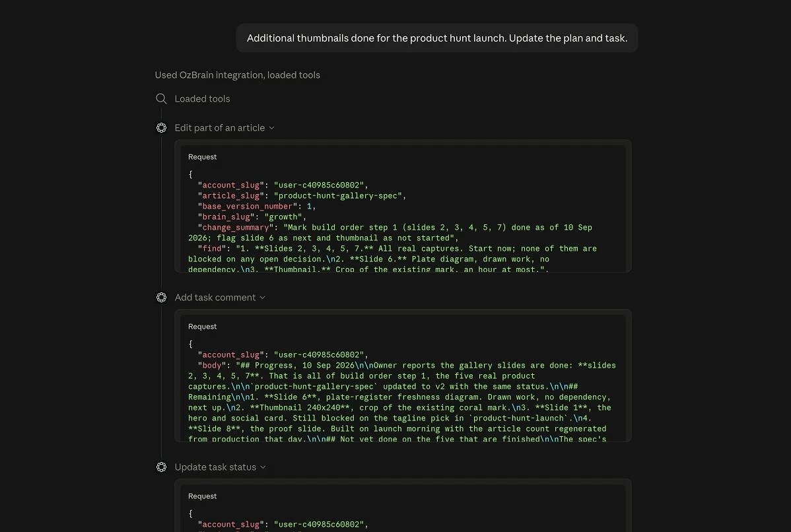Collapse the Edit part of an article chevron
This screenshot has height=532, width=791.
(272, 128)
